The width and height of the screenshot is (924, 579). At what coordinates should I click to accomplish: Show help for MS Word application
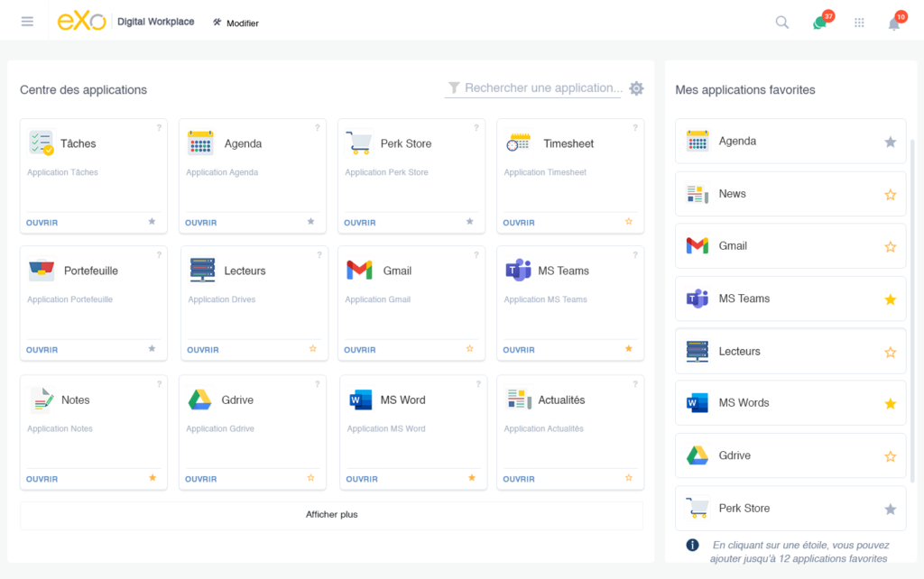point(478,384)
